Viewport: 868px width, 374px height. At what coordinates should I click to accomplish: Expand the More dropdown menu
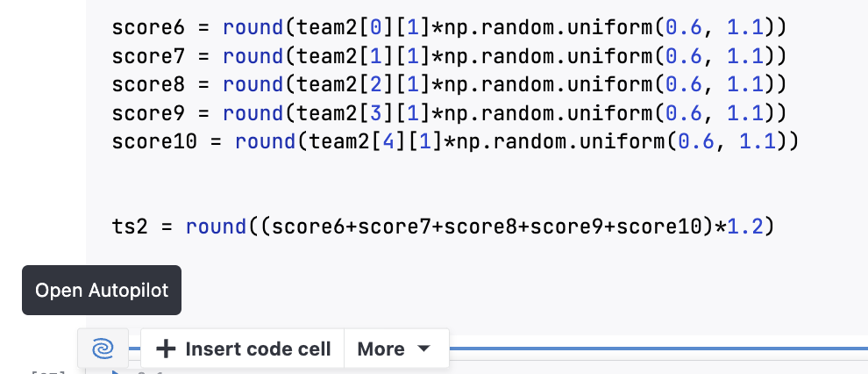[x=396, y=349]
